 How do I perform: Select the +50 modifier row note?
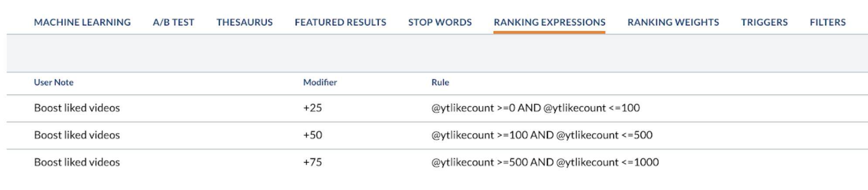(x=77, y=135)
